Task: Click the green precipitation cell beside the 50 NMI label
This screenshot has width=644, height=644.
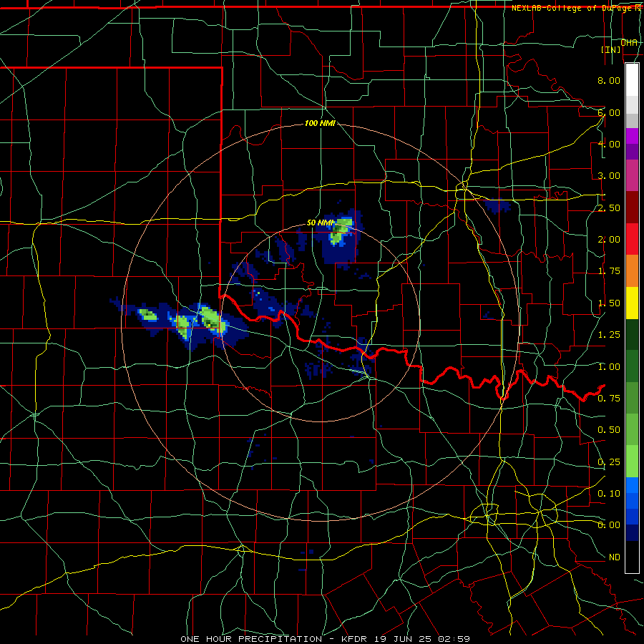Action: pos(341,231)
